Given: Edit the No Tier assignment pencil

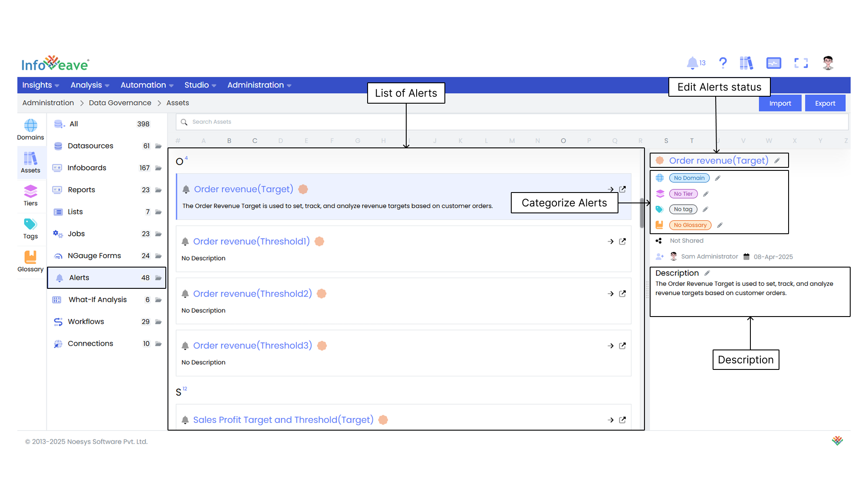Looking at the screenshot, I should click(706, 194).
